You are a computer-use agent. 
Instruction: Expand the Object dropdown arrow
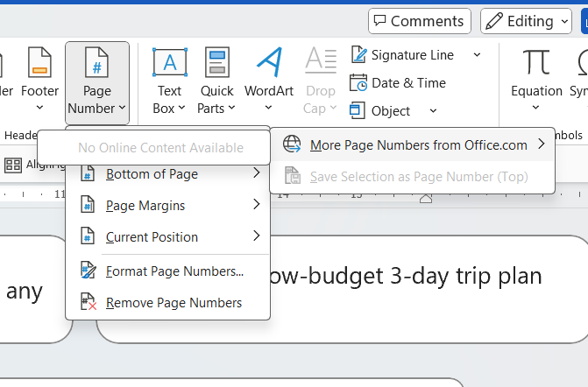click(x=433, y=111)
